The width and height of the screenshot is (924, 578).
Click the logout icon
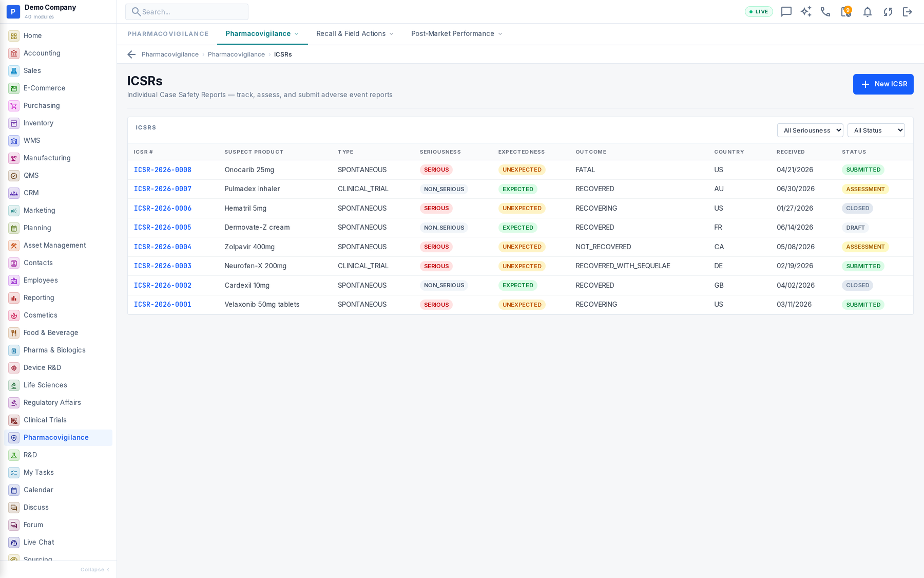(908, 12)
